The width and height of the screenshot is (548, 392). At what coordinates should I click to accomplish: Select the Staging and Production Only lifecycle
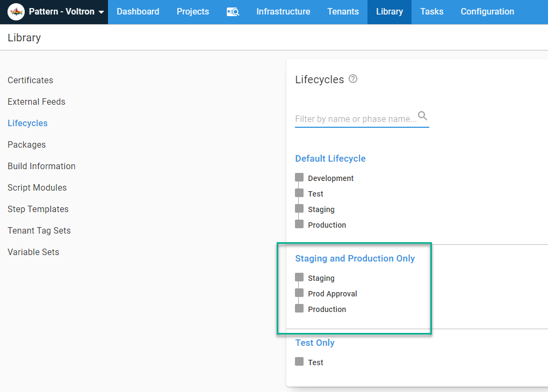tap(355, 258)
